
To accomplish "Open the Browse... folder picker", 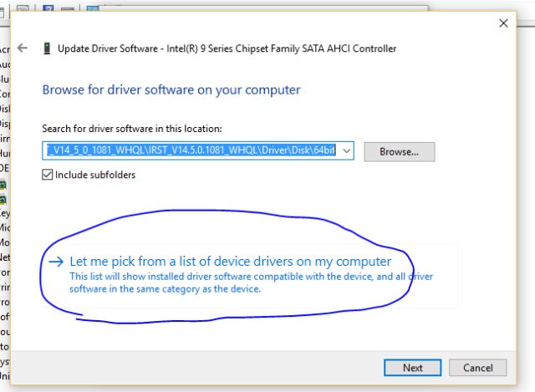I will tap(405, 151).
